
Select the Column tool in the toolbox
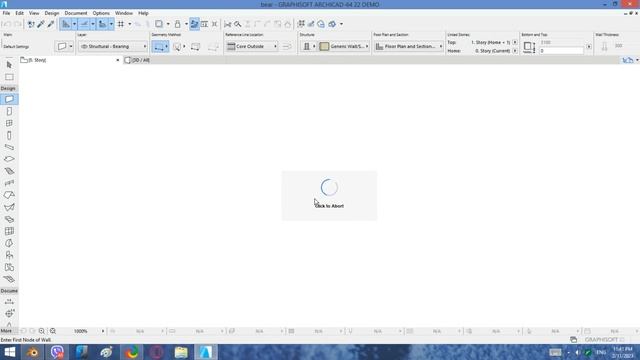point(9,136)
